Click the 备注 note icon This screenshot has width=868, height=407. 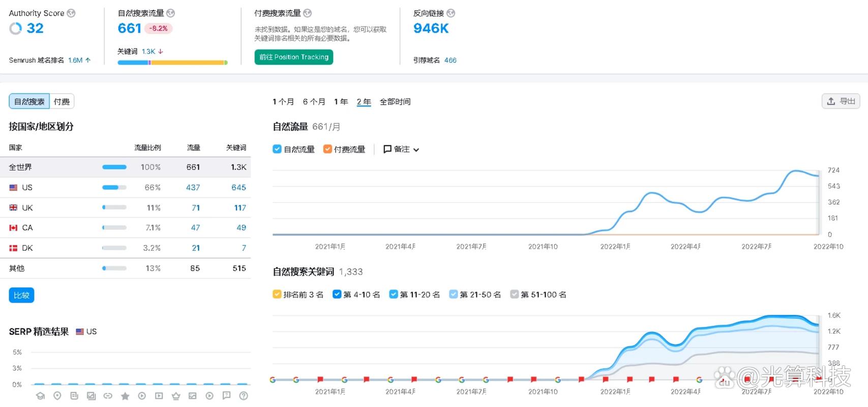(x=387, y=149)
